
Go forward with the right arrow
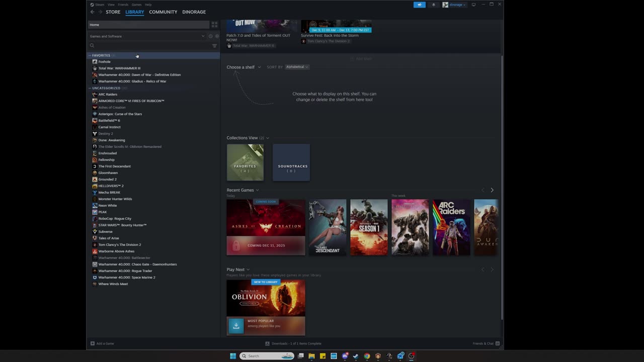100,12
